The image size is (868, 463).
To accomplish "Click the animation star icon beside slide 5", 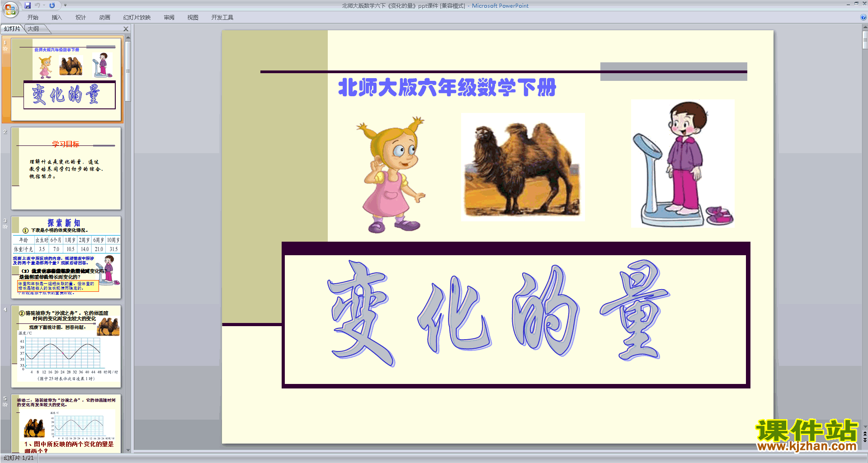I will (5, 405).
